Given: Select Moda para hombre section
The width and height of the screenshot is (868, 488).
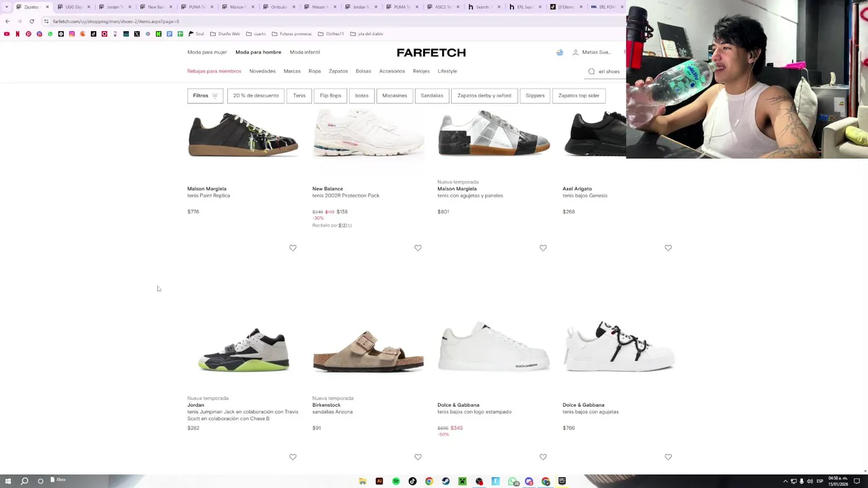Looking at the screenshot, I should pos(258,52).
